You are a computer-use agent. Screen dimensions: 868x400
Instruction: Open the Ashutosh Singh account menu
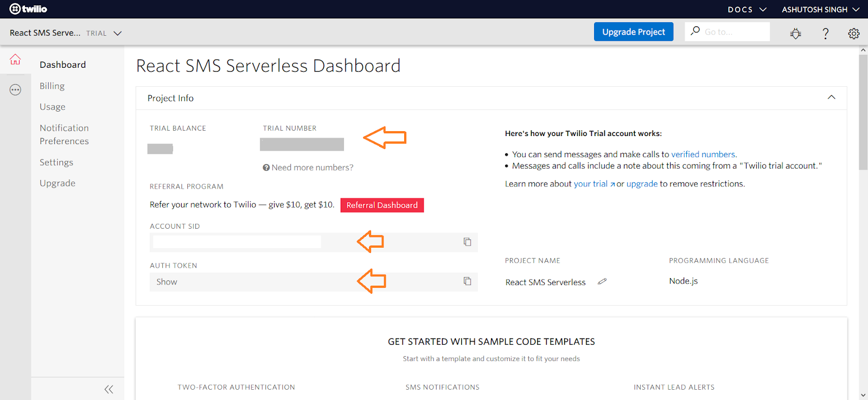tap(820, 9)
